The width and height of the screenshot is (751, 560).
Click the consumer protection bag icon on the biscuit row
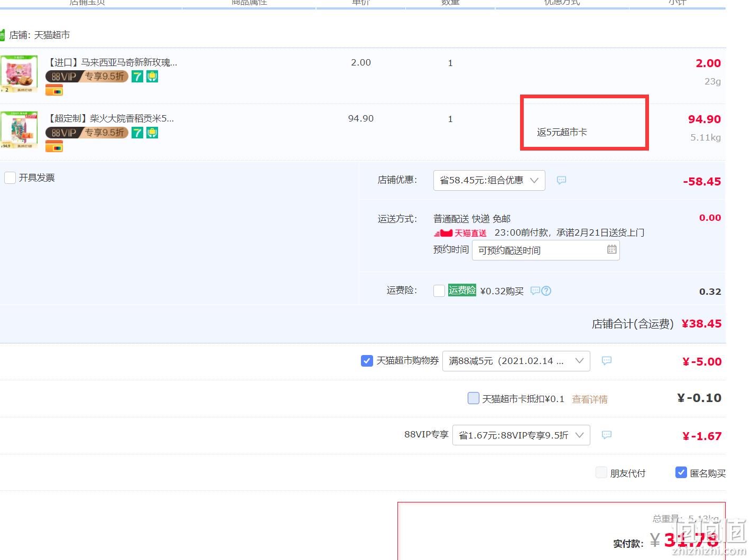click(152, 77)
